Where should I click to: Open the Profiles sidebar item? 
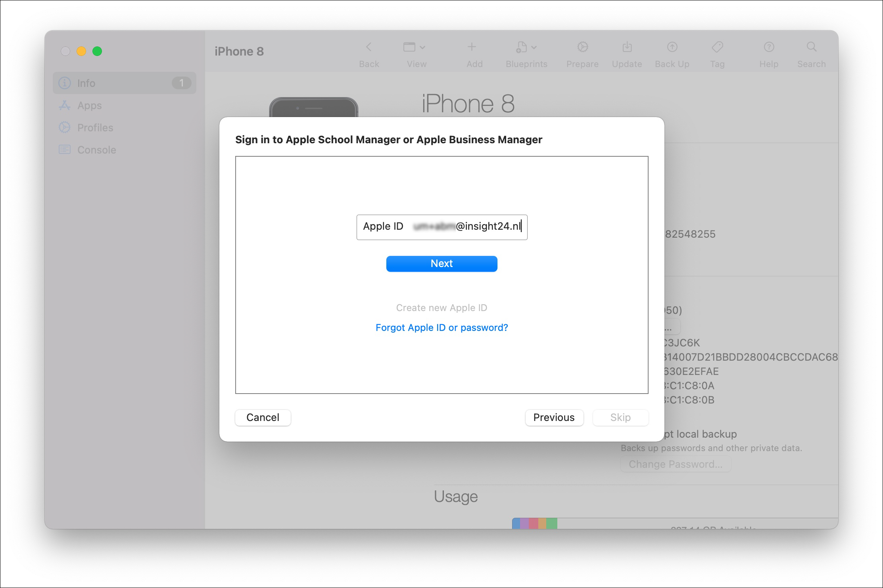point(125,128)
